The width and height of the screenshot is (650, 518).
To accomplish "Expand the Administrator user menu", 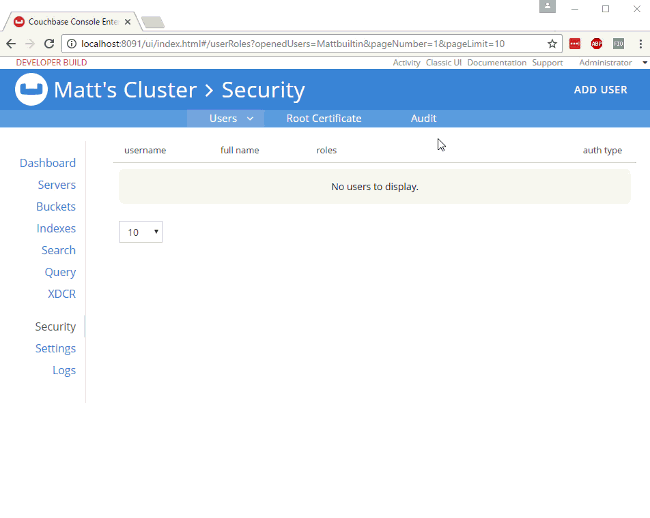I will coord(611,63).
